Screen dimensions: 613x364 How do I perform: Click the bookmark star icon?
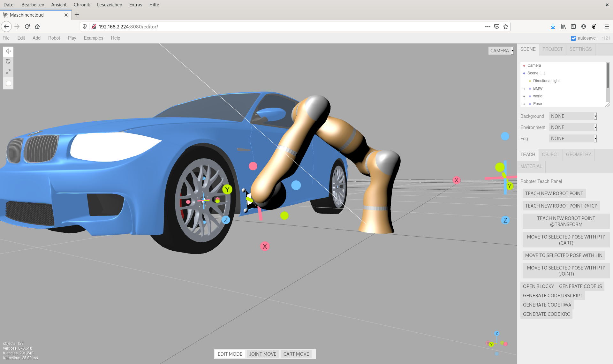[506, 27]
